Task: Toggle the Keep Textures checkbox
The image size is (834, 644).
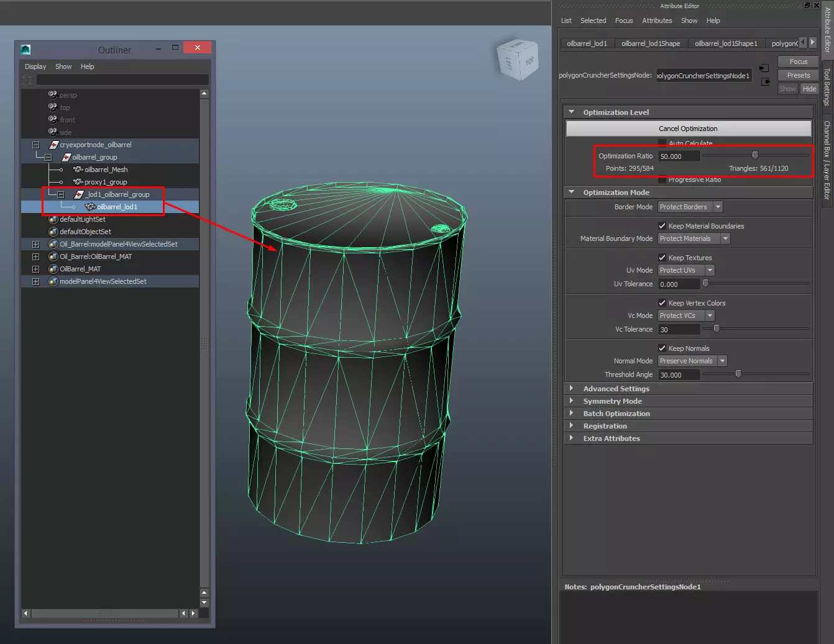Action: click(x=662, y=258)
